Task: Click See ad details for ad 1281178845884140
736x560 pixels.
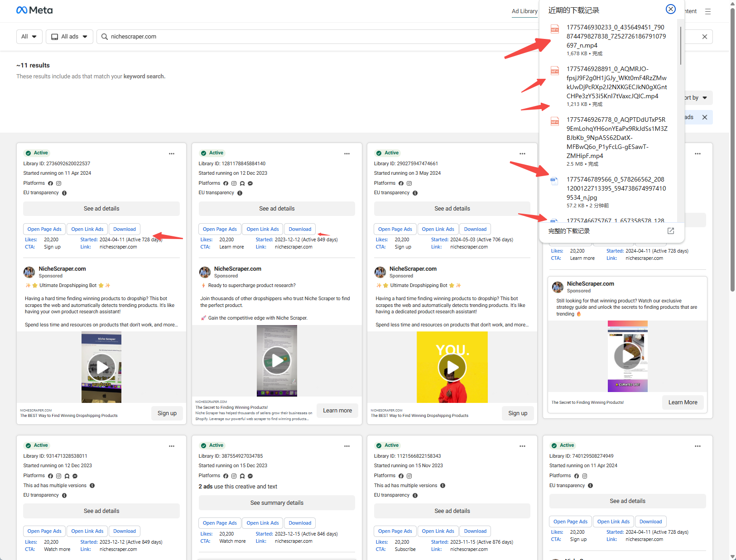Action: pyautogui.click(x=277, y=209)
